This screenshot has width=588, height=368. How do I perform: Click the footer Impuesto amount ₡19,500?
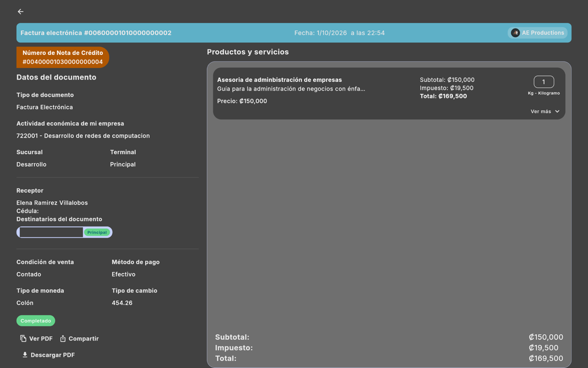coord(543,348)
